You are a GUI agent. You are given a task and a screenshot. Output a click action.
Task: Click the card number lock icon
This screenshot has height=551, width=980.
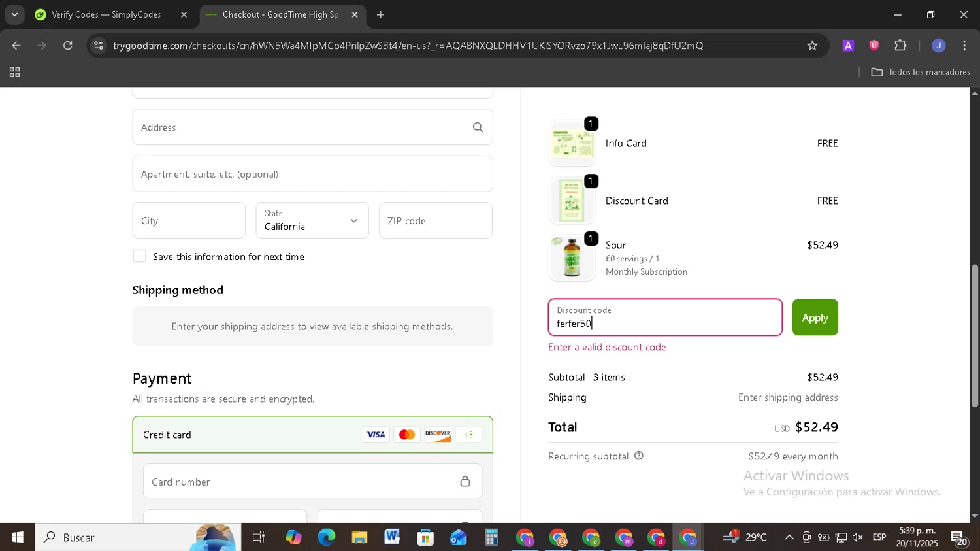point(465,482)
